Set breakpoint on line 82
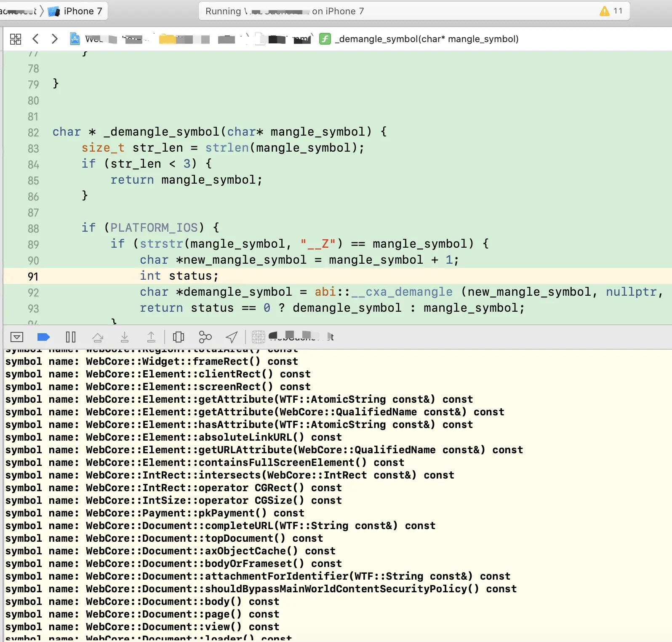Image resolution: width=672 pixels, height=642 pixels. (33, 133)
